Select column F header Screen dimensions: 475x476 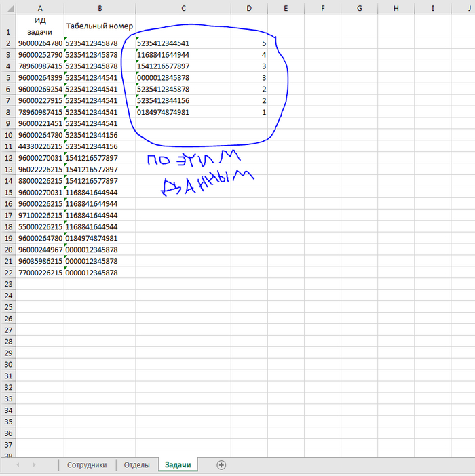[x=322, y=9]
